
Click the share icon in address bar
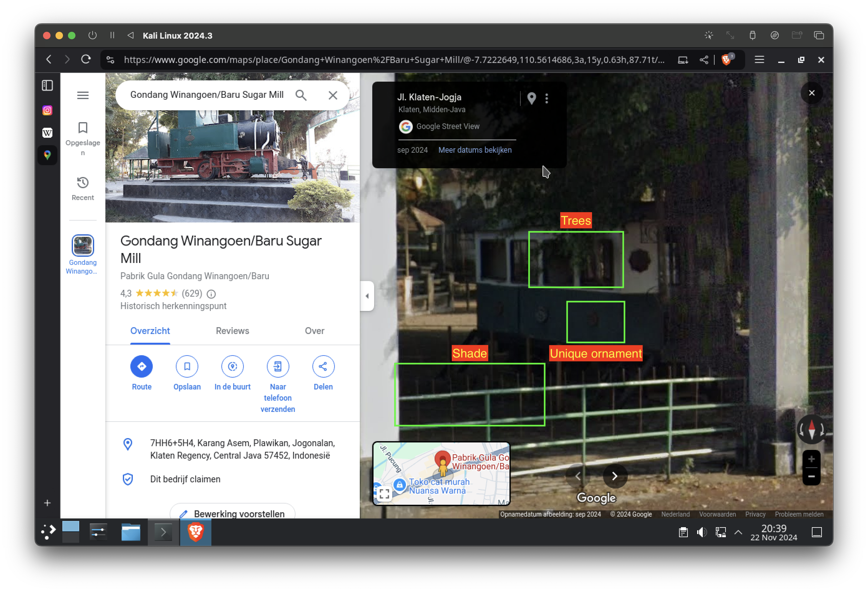[x=704, y=60]
